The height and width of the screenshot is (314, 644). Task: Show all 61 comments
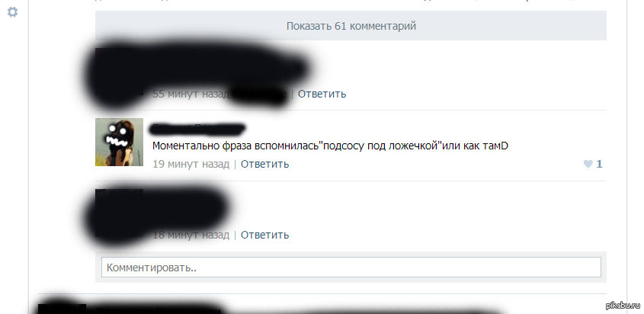[351, 26]
